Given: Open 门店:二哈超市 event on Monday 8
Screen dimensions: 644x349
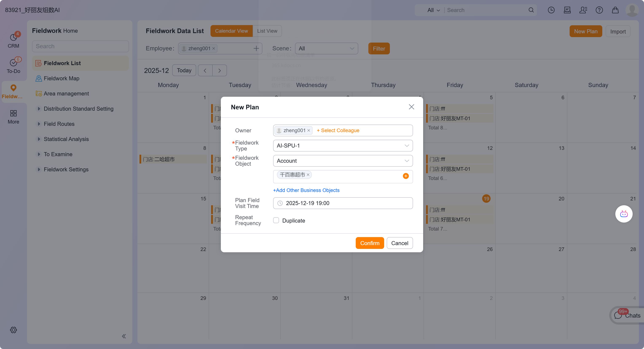Looking at the screenshot, I should [x=173, y=159].
